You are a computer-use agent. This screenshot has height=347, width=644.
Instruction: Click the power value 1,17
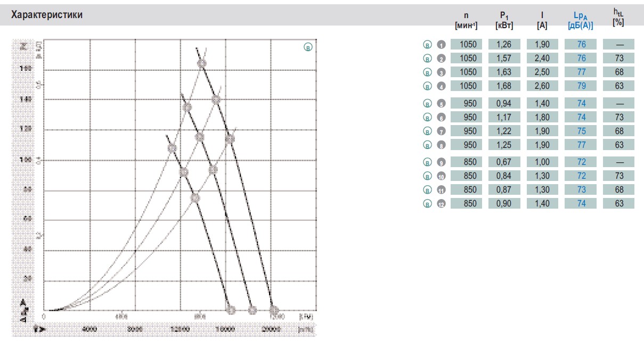point(504,118)
